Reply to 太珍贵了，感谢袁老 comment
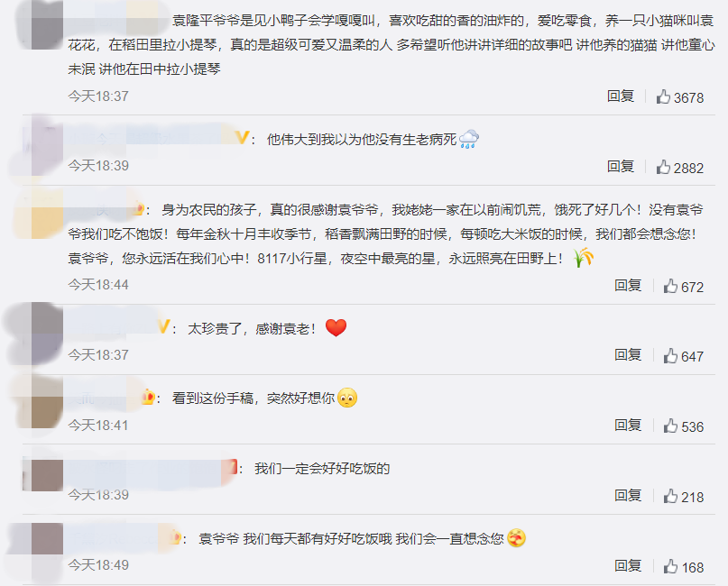The width and height of the screenshot is (728, 586). click(x=628, y=355)
